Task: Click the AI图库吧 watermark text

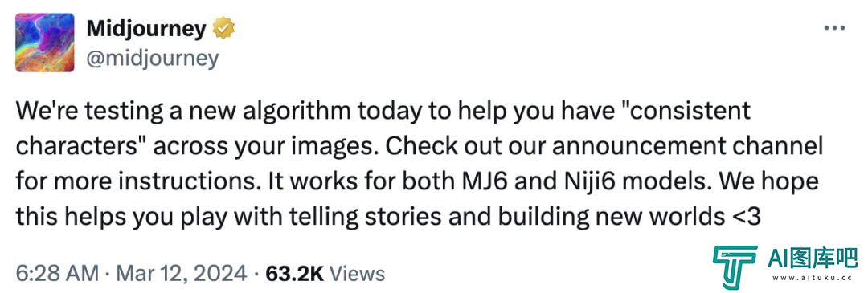Action: click(x=813, y=257)
